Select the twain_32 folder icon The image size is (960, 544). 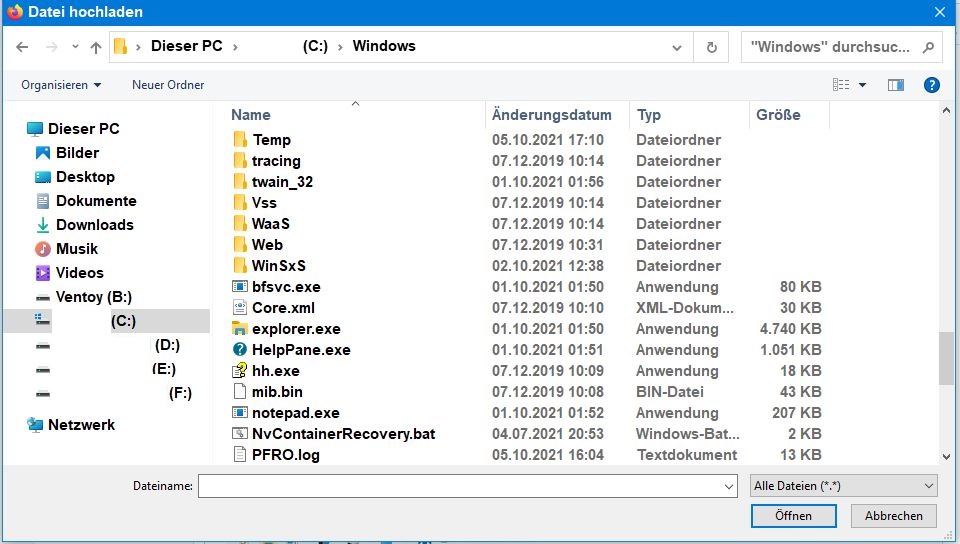tap(240, 182)
